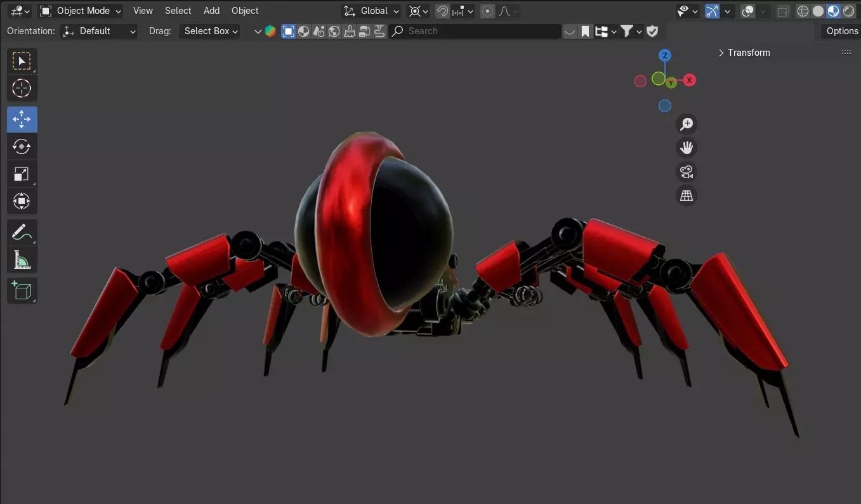Screen dimensions: 861x504
Task: Open the hierarchy display mode dropdown
Action: point(606,31)
